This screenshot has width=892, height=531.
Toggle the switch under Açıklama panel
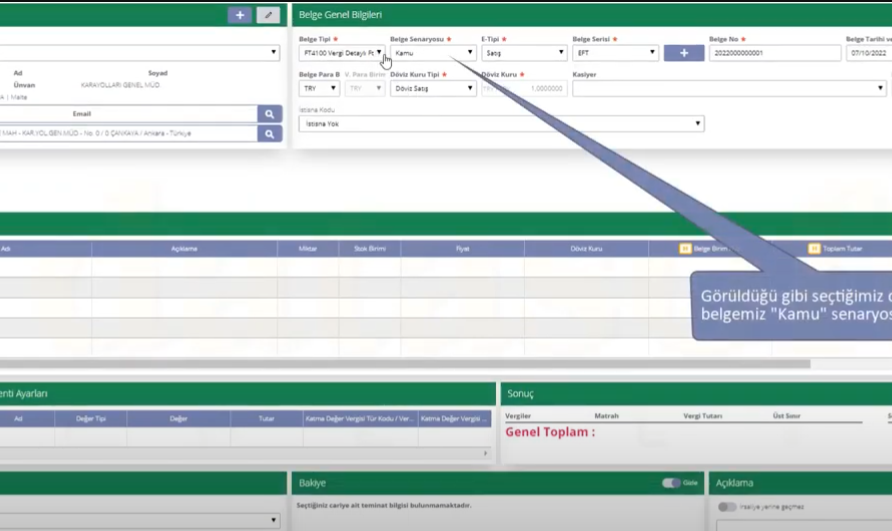coord(727,507)
